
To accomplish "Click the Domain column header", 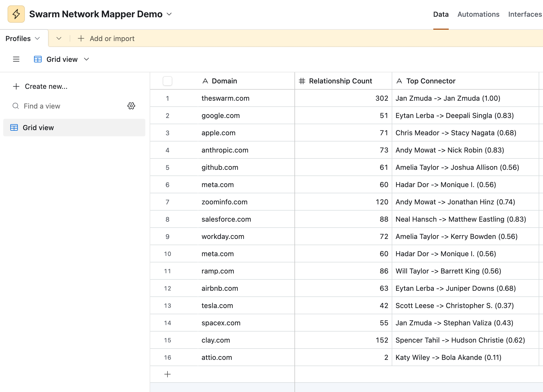I will coord(246,81).
